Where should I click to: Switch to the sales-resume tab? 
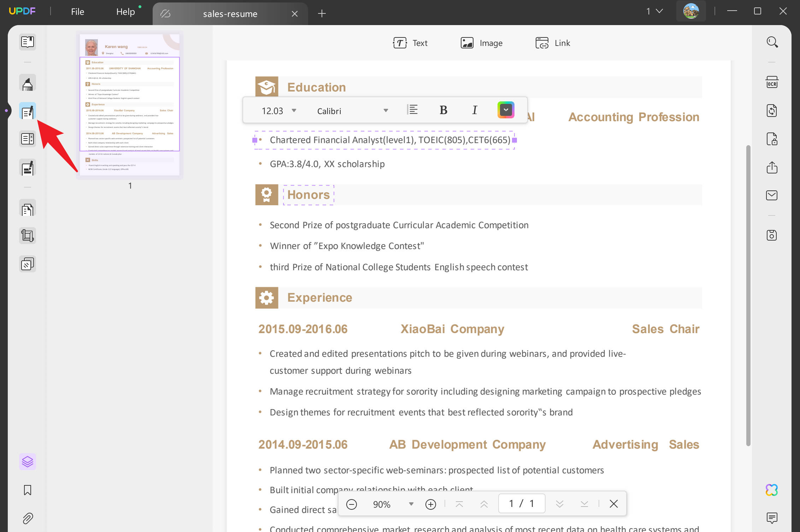click(x=230, y=14)
